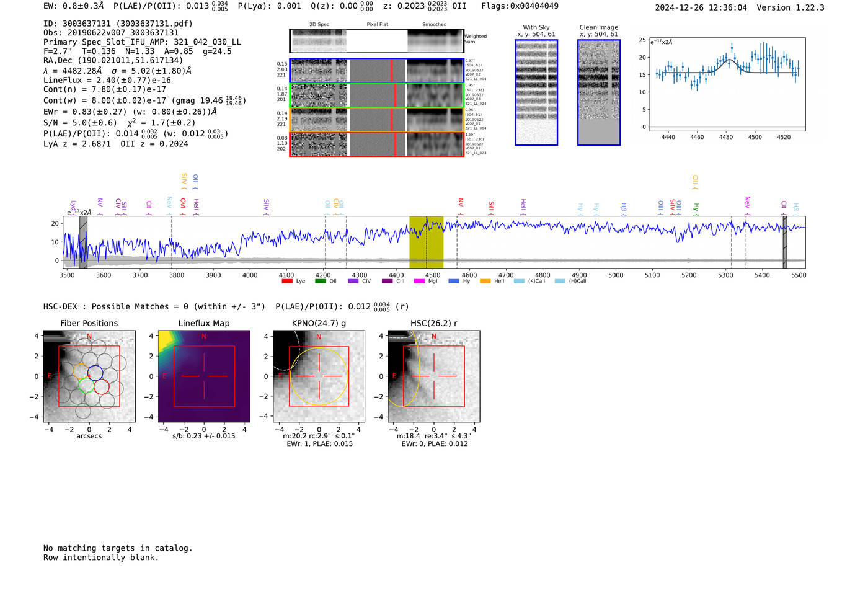Click the blue fiber circle in Fiber Positions
Viewport: 868px width, 591px height.
point(95,373)
